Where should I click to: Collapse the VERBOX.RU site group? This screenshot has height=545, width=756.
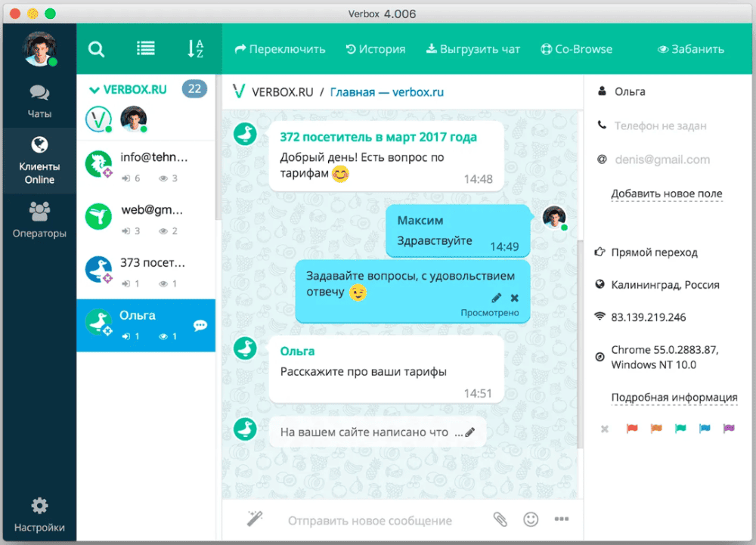coord(94,90)
